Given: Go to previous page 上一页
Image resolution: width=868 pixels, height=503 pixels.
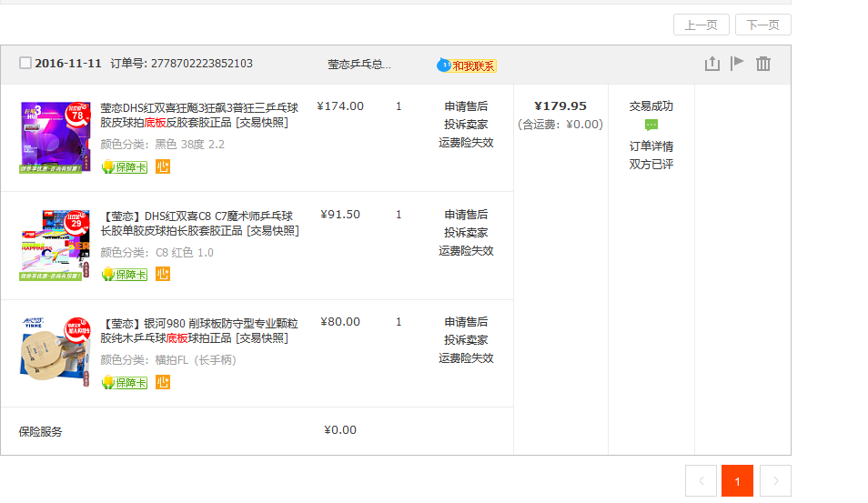Looking at the screenshot, I should coord(701,25).
